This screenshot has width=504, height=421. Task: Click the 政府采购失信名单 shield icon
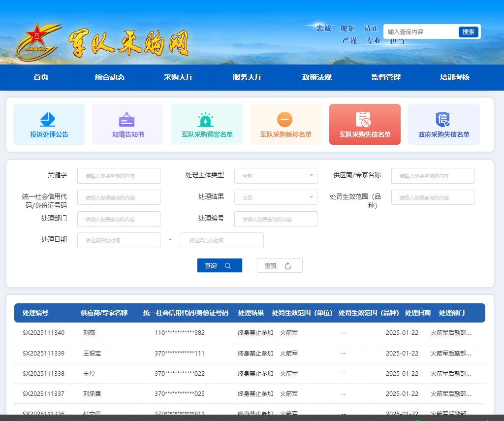tap(442, 119)
